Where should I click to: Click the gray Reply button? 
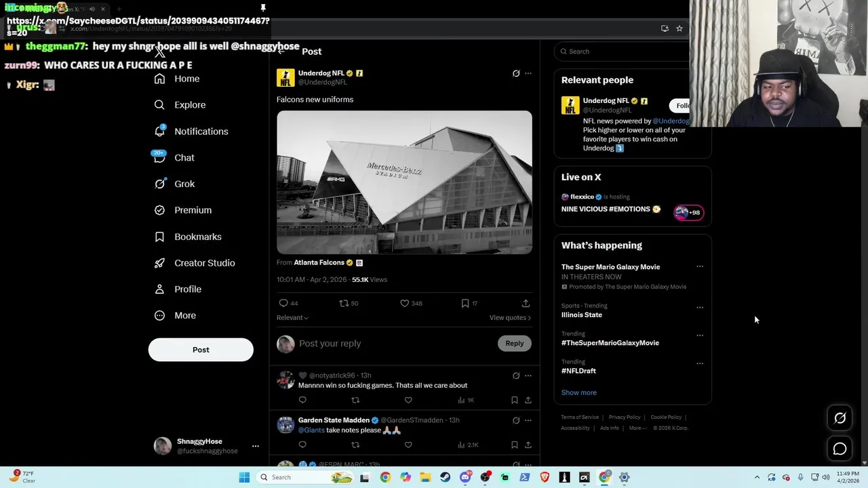pos(515,344)
